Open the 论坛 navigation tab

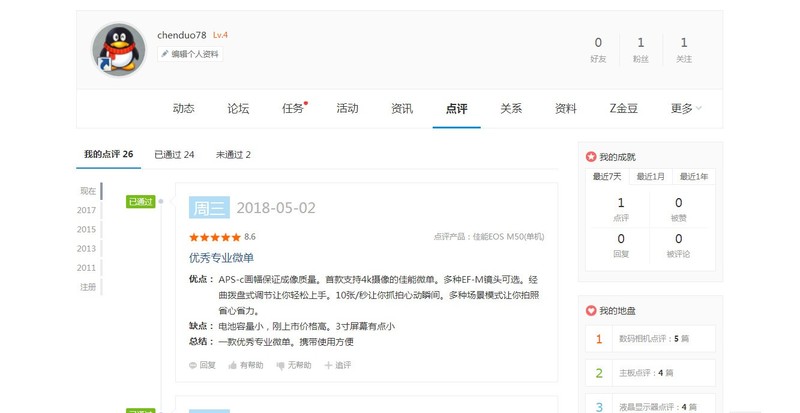pyautogui.click(x=238, y=108)
